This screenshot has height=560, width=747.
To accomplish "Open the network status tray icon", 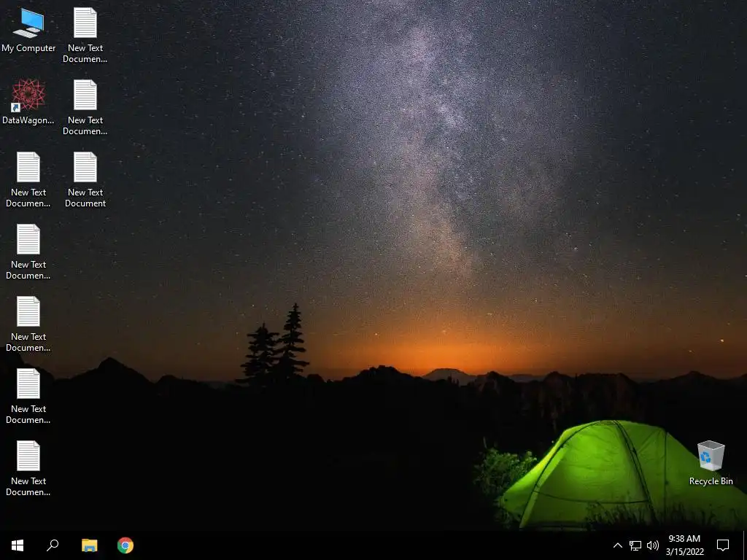I will point(635,545).
